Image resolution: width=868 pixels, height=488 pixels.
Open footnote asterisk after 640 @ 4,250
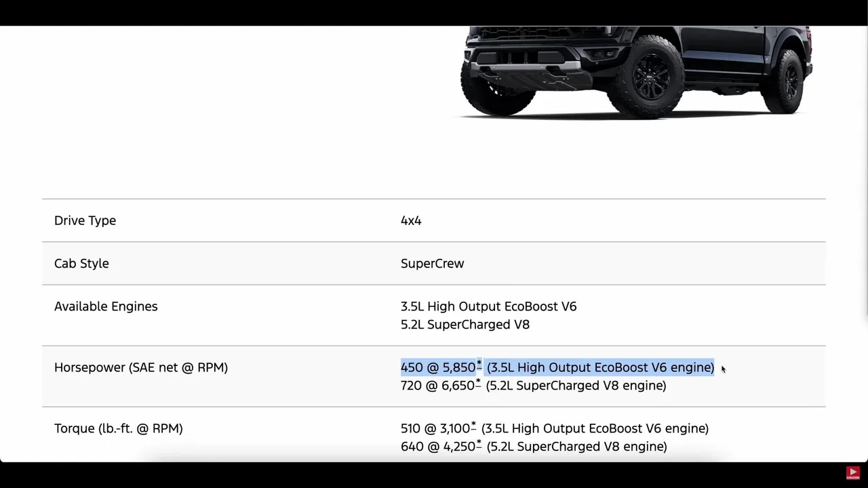[479, 444]
